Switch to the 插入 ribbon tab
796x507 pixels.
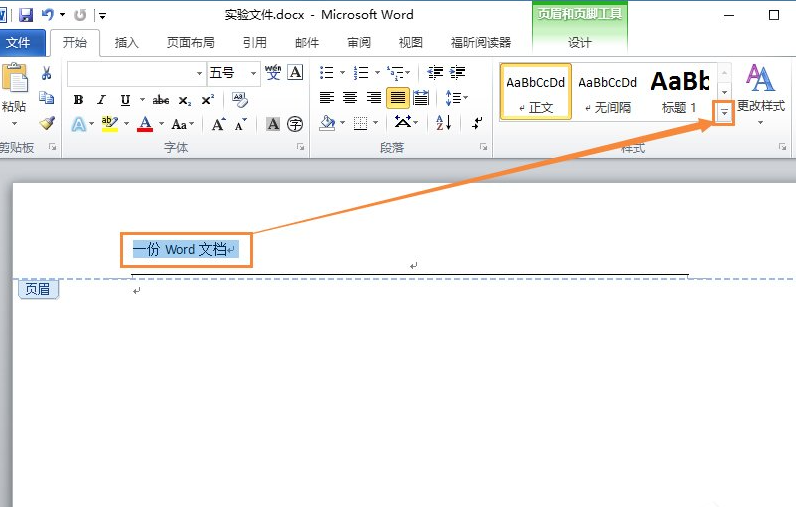(127, 43)
